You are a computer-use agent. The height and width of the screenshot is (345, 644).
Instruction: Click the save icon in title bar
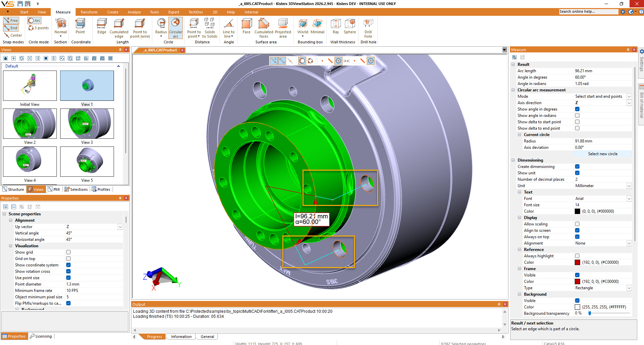pos(20,4)
